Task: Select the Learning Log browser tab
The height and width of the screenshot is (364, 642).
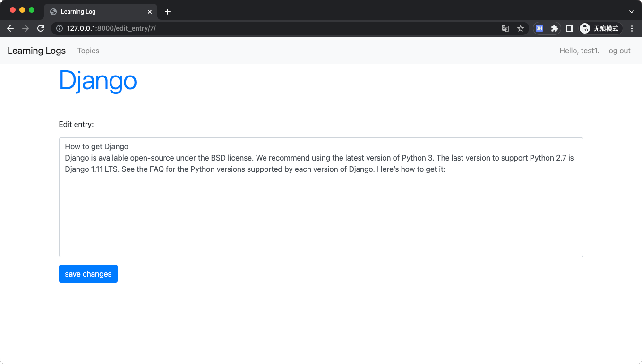Action: coord(101,12)
